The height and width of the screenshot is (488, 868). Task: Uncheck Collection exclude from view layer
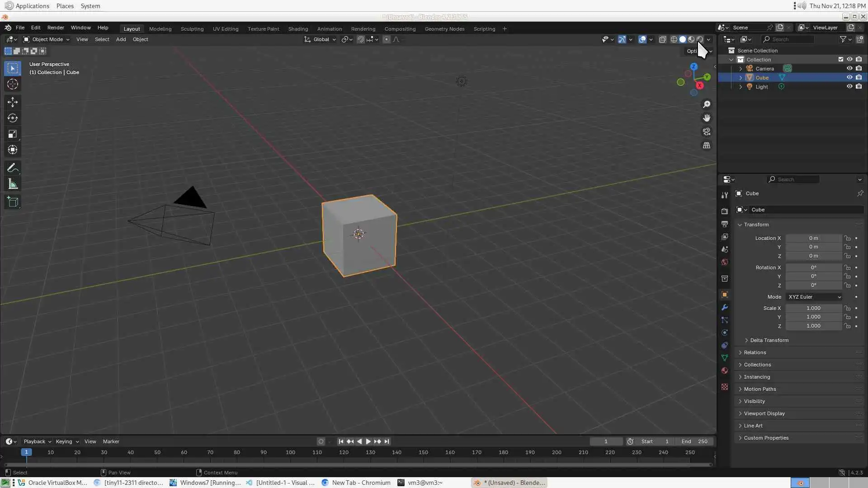(x=841, y=59)
